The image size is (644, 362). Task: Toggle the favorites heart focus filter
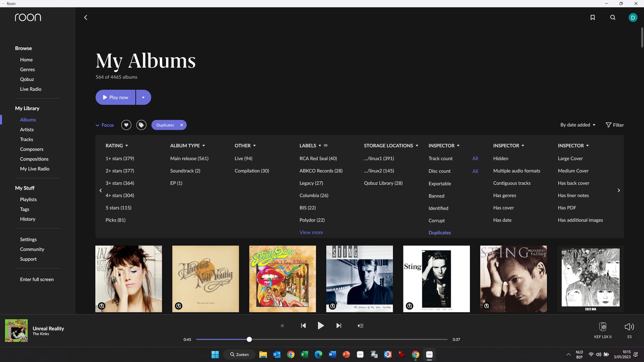126,125
